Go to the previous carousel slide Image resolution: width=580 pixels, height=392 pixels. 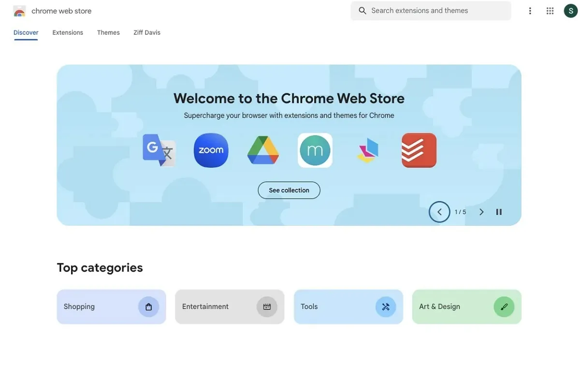point(439,212)
